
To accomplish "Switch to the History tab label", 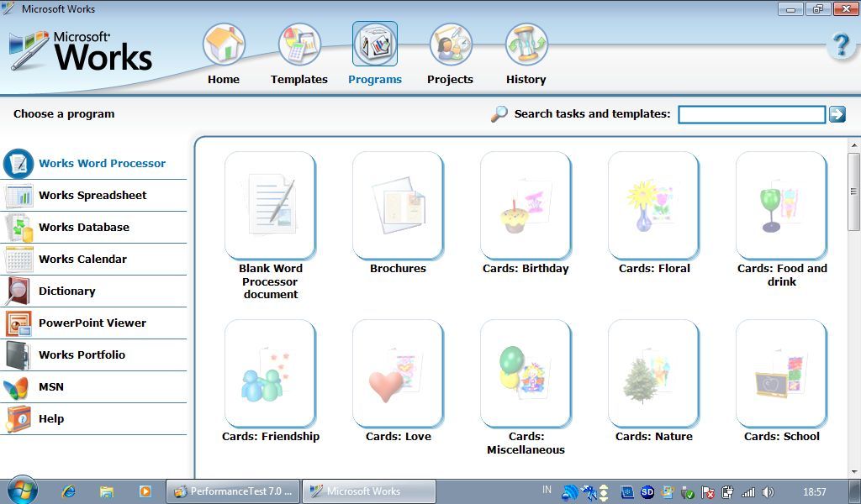I will tap(526, 80).
